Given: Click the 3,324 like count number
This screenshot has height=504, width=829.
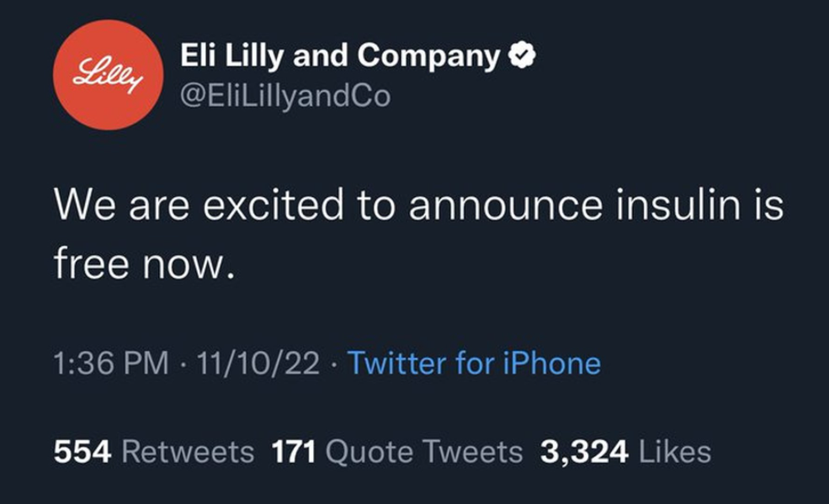Looking at the screenshot, I should [x=584, y=452].
